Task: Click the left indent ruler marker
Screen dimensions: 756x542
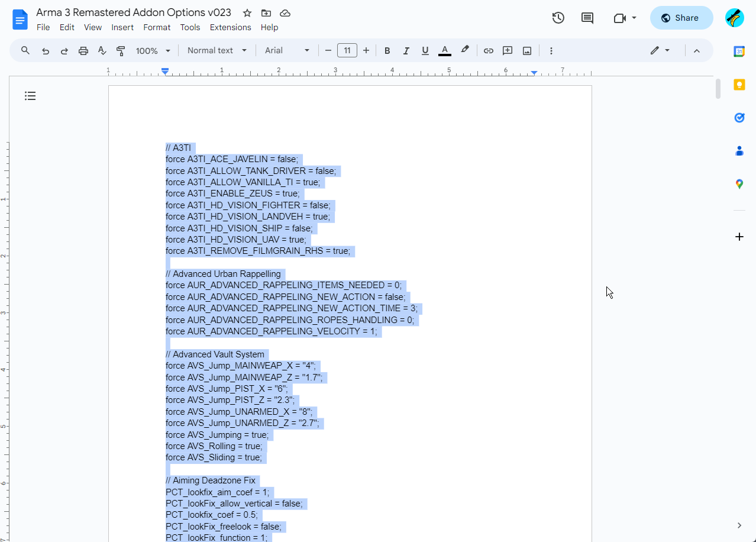Action: pos(165,72)
